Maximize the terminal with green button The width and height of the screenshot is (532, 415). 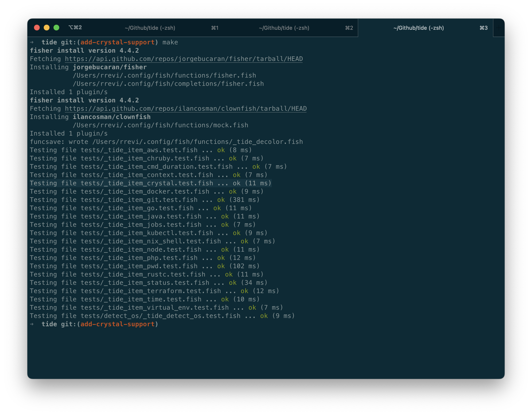[56, 28]
